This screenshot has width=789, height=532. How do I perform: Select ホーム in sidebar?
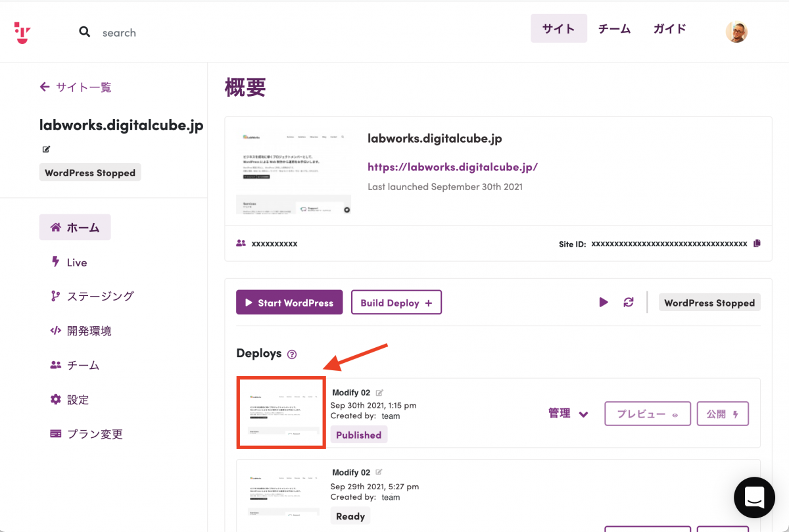(x=75, y=228)
